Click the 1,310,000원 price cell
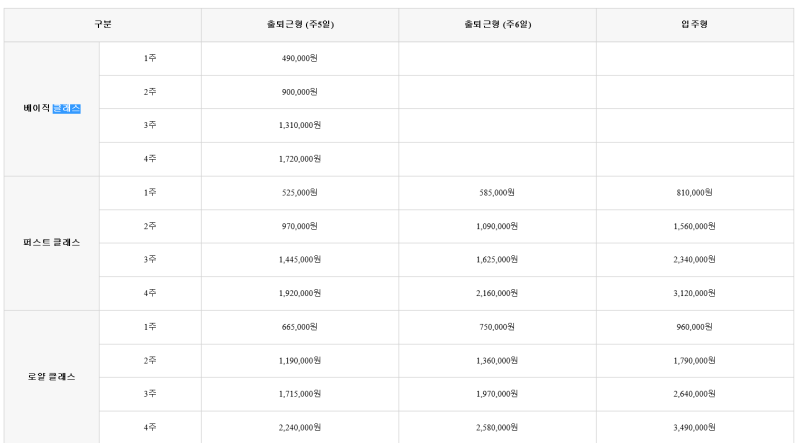This screenshot has height=443, width=800. 299,125
